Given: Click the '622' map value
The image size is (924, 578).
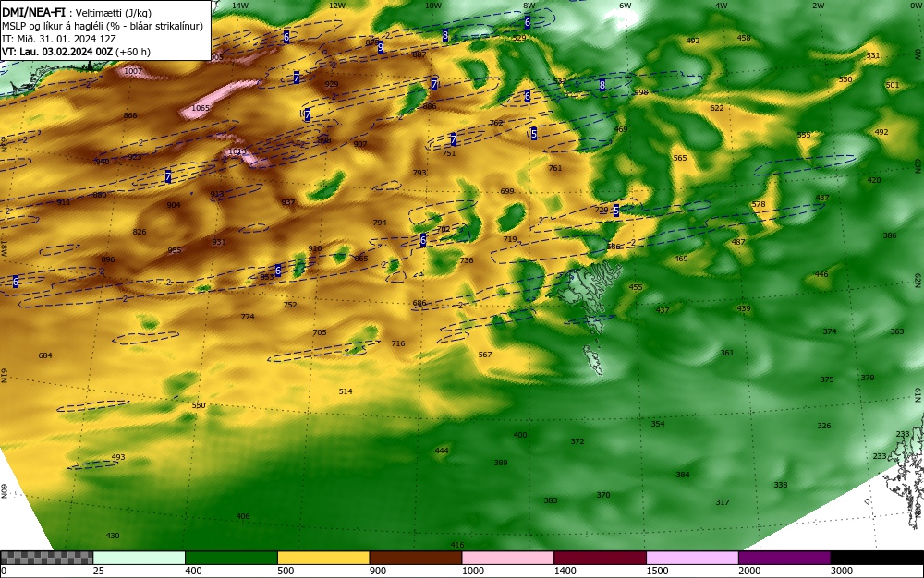Looking at the screenshot, I should (717, 108).
